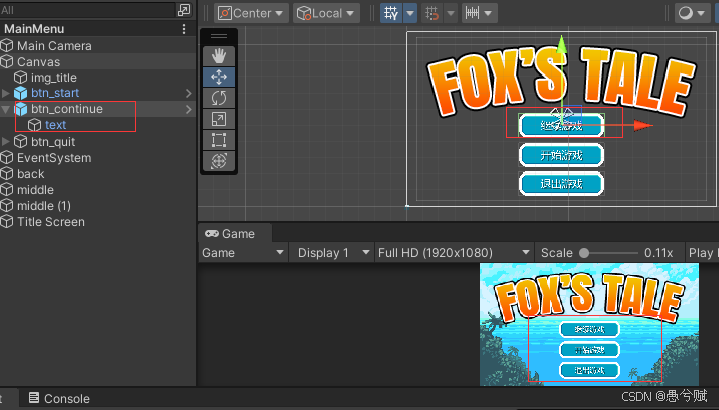Select the Scale tool
This screenshot has height=410, width=719.
coord(219,119)
